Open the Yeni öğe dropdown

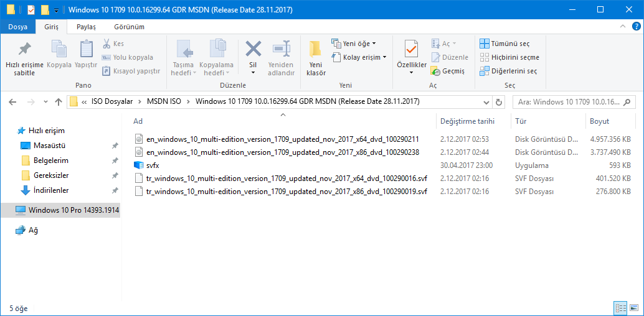(x=354, y=44)
